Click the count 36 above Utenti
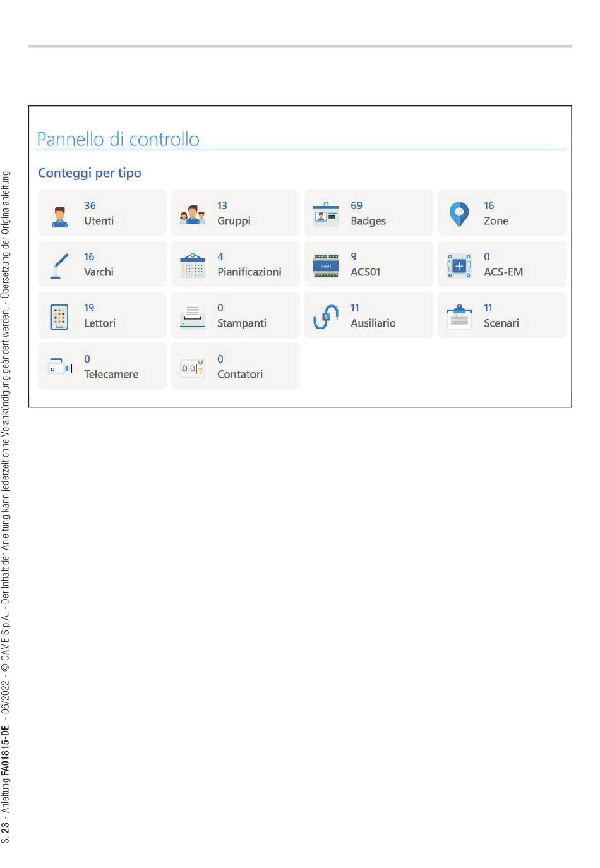600x868 pixels. (x=90, y=206)
